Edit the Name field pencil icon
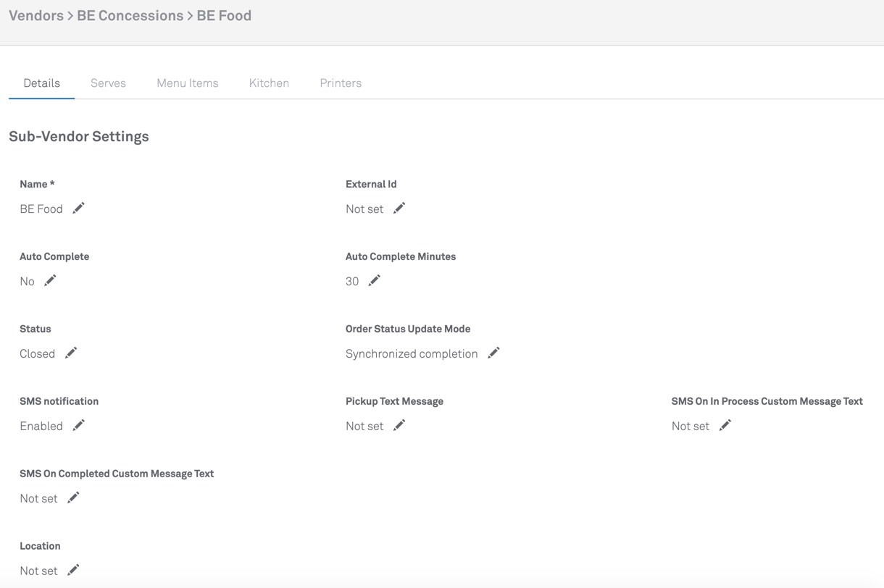The height and width of the screenshot is (588, 884). (x=78, y=209)
